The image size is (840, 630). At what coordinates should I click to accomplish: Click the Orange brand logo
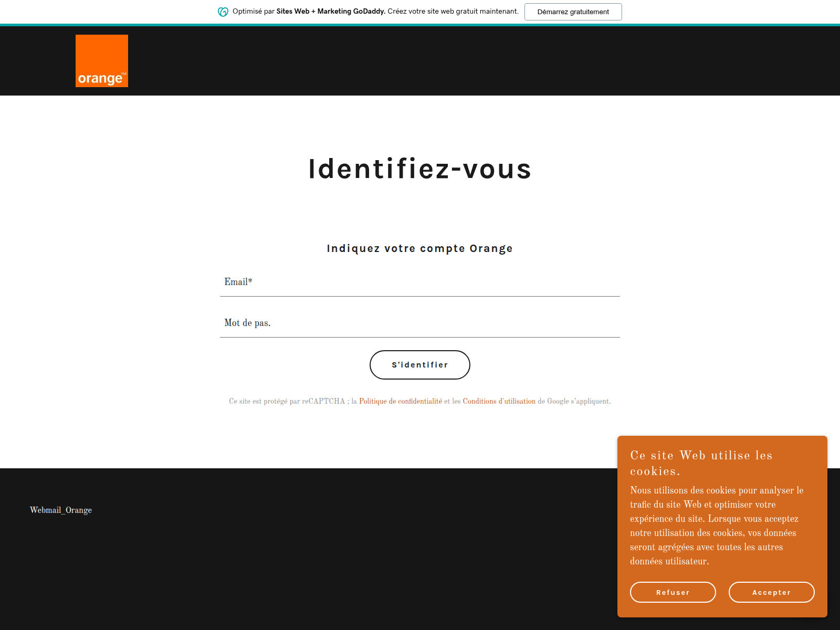point(102,61)
